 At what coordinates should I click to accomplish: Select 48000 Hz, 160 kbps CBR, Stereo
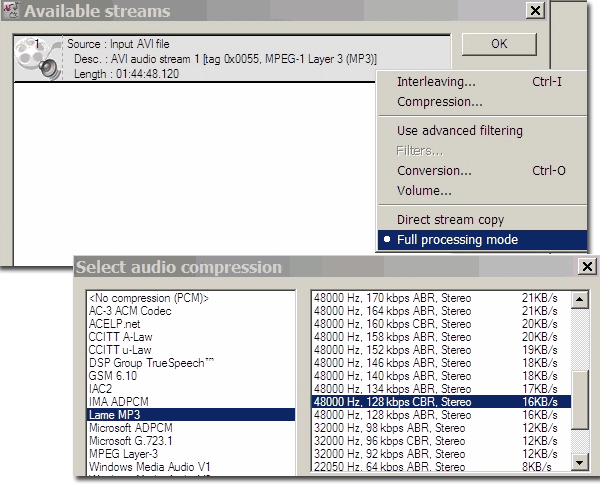pyautogui.click(x=441, y=324)
